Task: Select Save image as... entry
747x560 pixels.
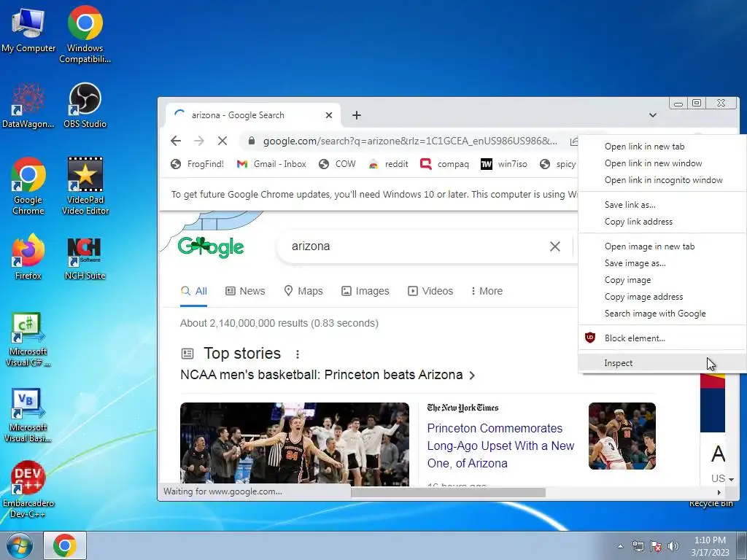Action: [x=662, y=262]
